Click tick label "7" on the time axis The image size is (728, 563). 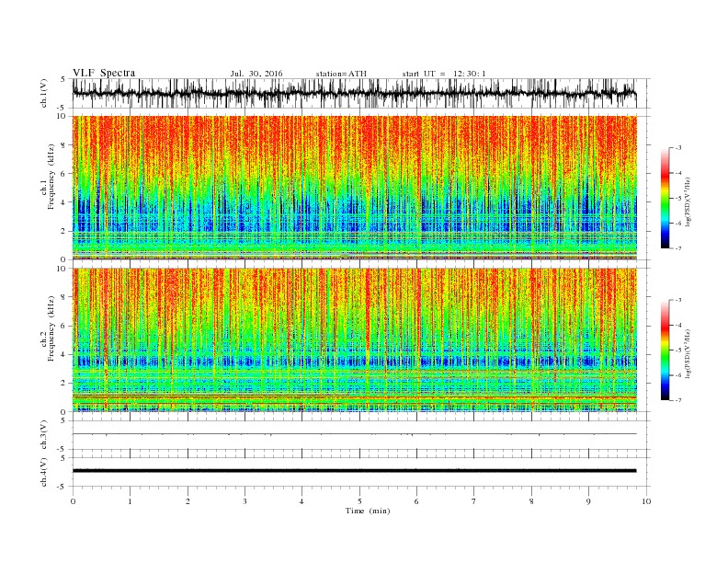[474, 501]
